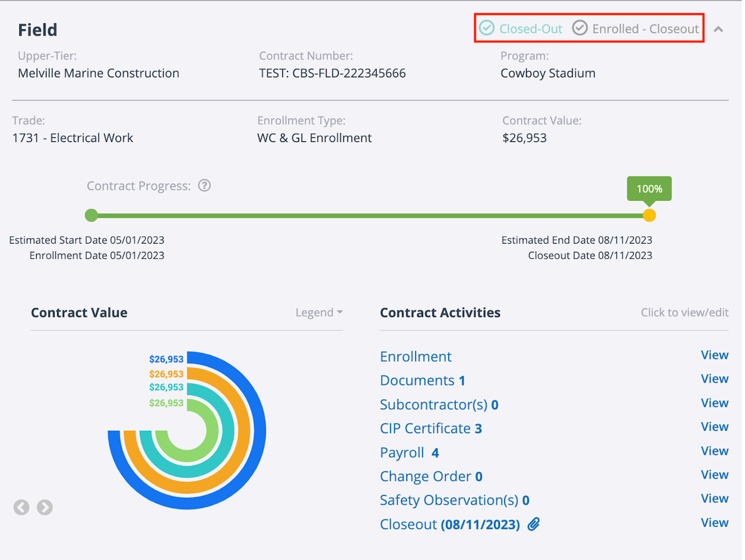Click the Closeout paperclip attachment icon

[x=534, y=524]
